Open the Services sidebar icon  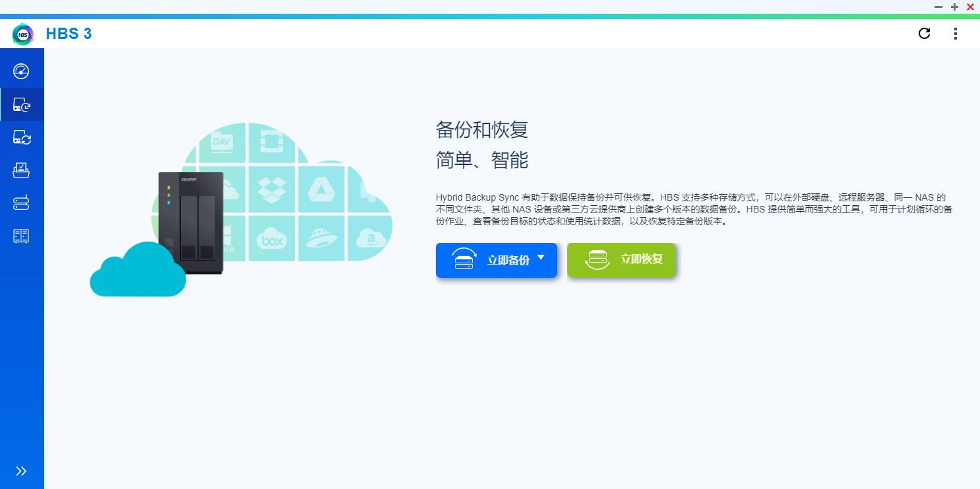point(22,236)
